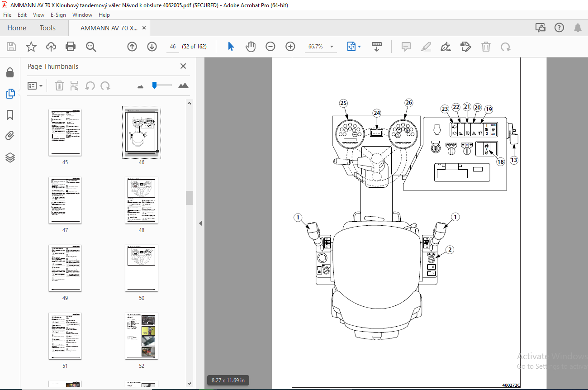588x390 pixels.
Task: Open the Window menu
Action: pos(82,15)
